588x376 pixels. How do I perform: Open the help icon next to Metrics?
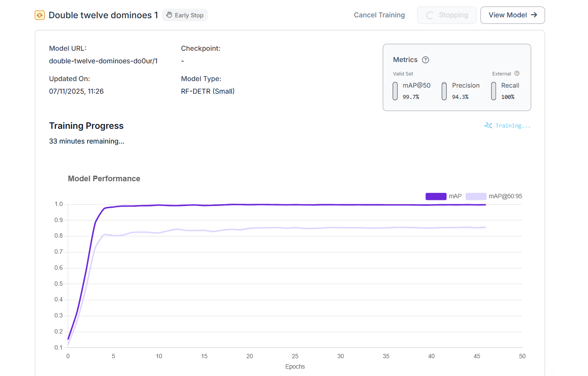(x=425, y=60)
